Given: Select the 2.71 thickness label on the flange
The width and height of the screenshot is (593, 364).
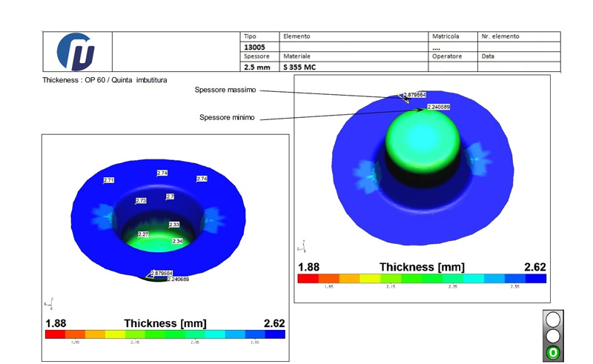Looking at the screenshot, I should click(x=109, y=180).
